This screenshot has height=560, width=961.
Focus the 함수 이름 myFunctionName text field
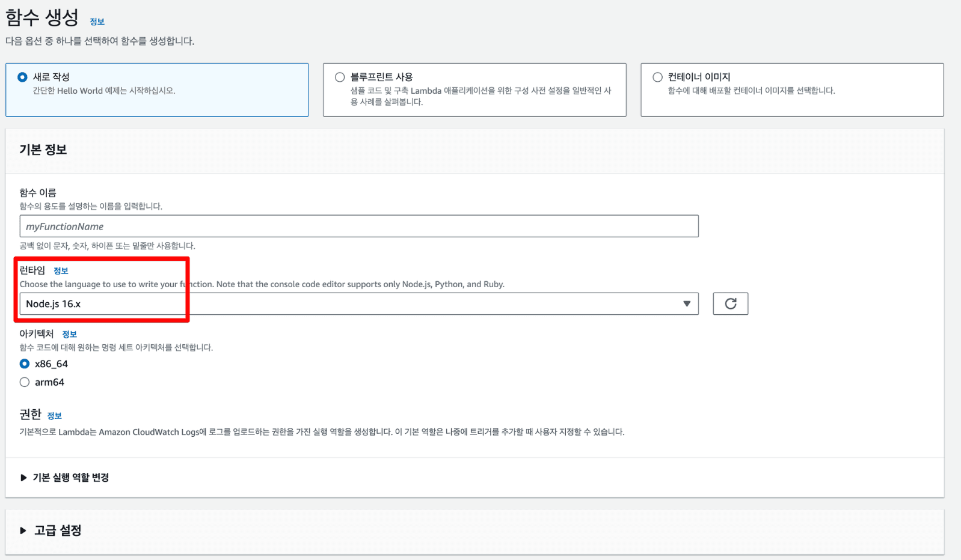point(358,227)
